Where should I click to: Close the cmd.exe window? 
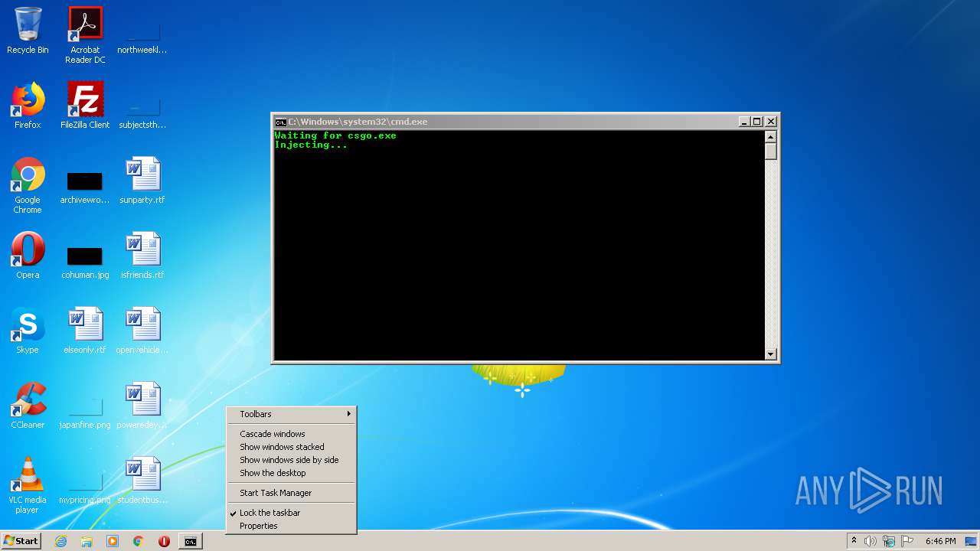point(771,122)
